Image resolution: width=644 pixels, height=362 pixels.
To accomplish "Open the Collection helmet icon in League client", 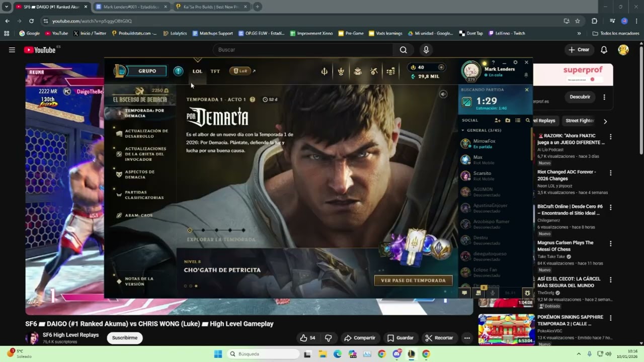I will 358,71.
